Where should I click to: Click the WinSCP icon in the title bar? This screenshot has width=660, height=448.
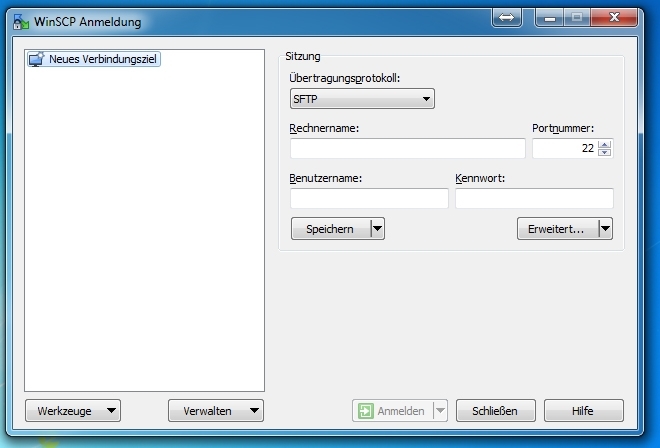[20, 22]
